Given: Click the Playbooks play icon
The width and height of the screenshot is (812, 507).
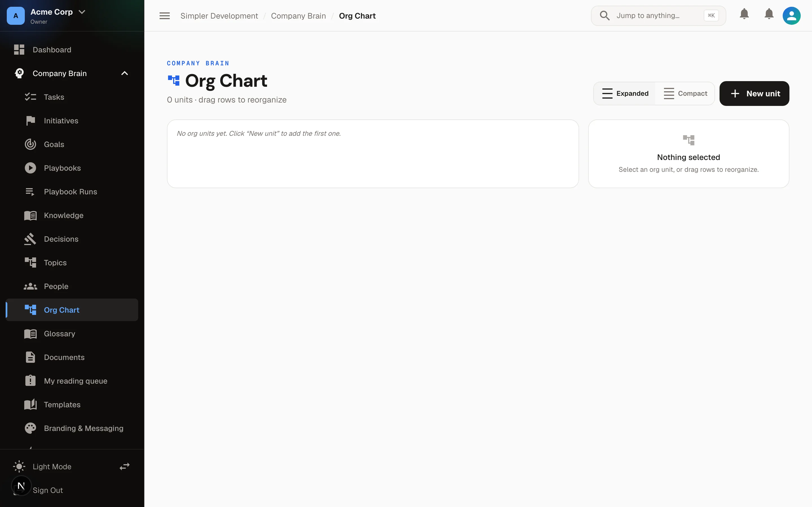Looking at the screenshot, I should [x=30, y=168].
